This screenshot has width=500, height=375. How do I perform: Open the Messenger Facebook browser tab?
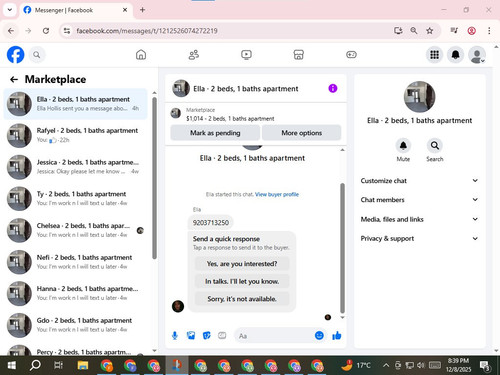tap(76, 10)
